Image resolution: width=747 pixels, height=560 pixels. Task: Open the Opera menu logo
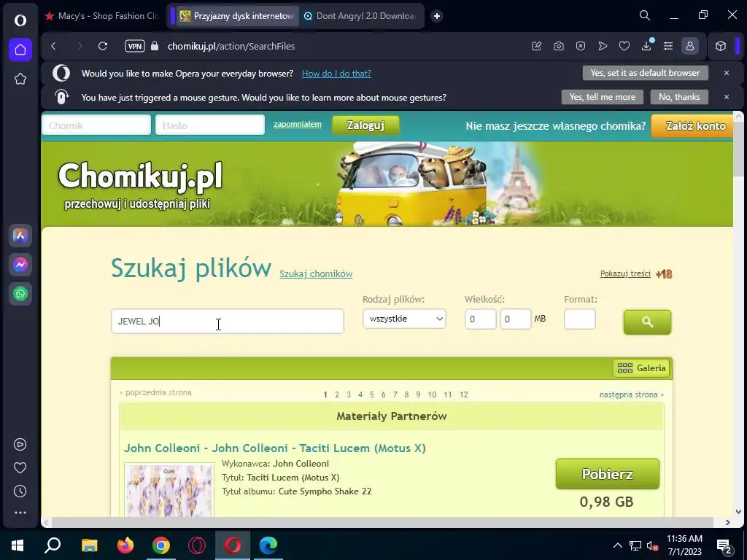click(x=20, y=20)
